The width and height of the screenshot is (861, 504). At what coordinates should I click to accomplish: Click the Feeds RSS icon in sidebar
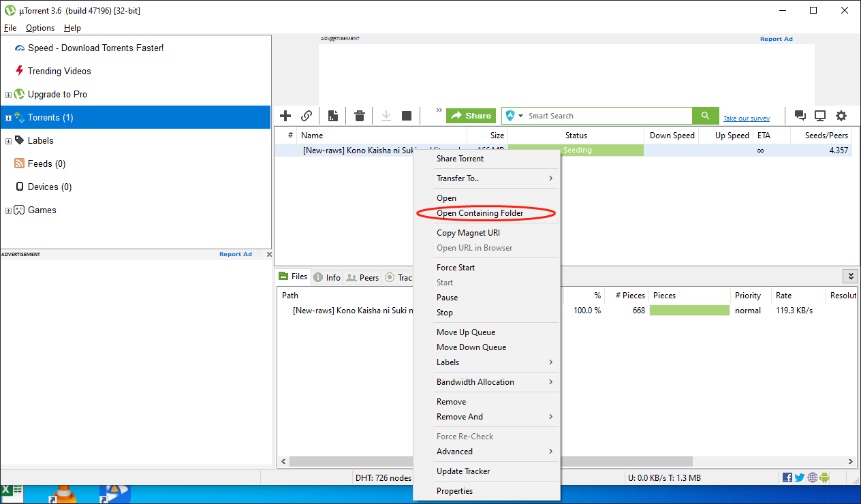click(x=20, y=163)
